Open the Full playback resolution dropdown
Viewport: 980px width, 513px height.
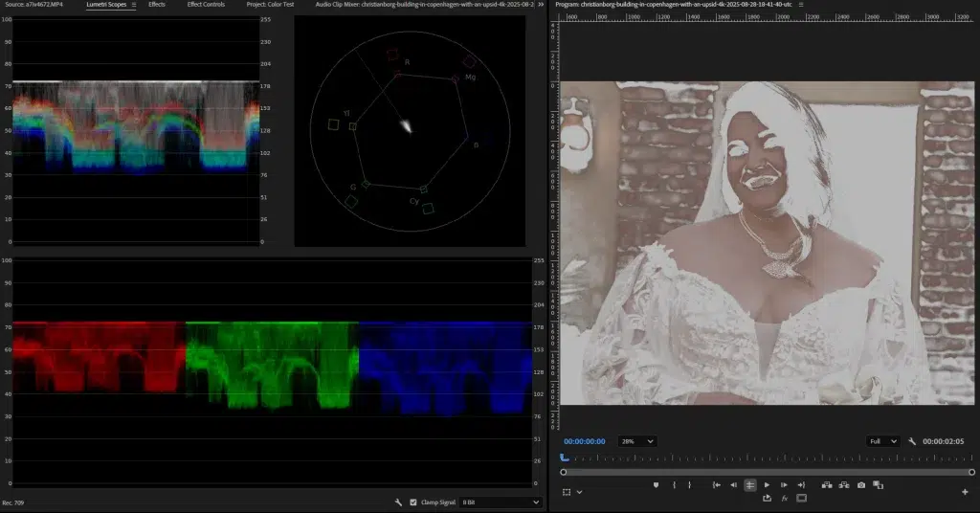881,441
